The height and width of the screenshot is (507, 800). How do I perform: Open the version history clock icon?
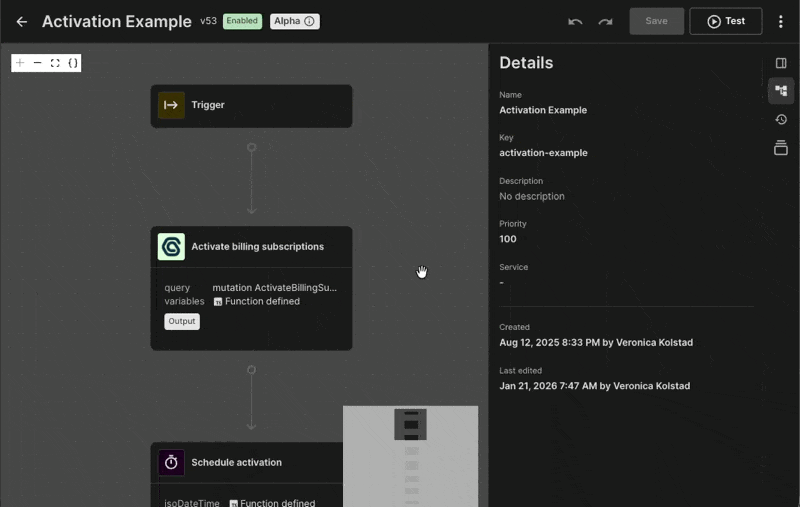(781, 119)
